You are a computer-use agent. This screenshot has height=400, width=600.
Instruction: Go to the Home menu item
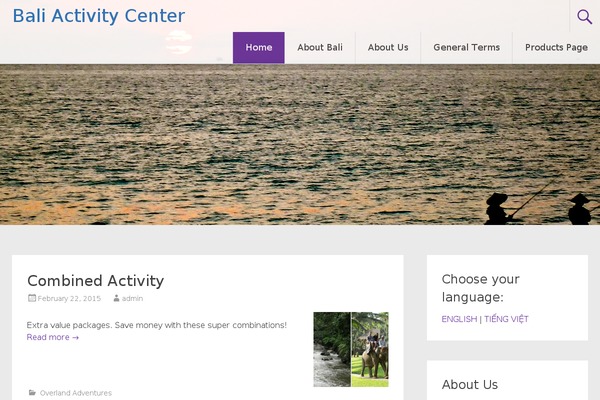259,47
